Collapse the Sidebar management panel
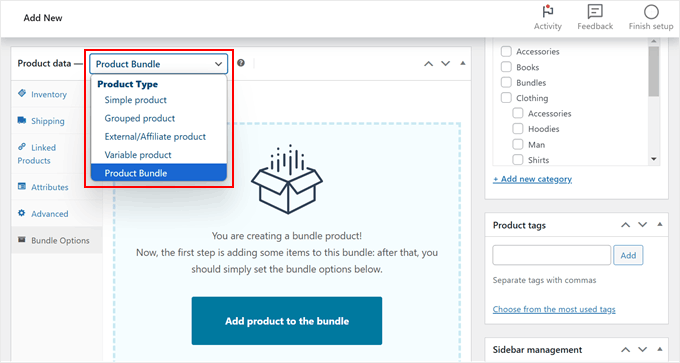This screenshot has width=680, height=363. [x=660, y=349]
